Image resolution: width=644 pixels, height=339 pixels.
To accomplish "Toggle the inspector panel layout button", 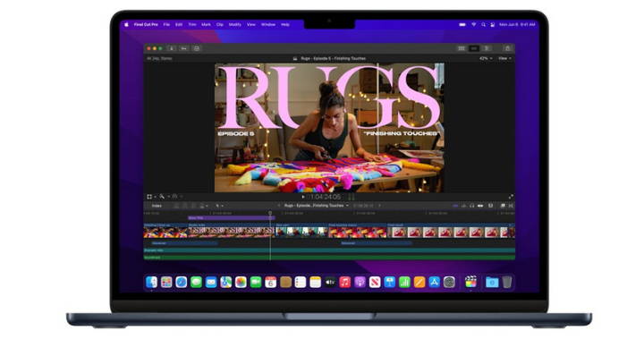I will (487, 48).
